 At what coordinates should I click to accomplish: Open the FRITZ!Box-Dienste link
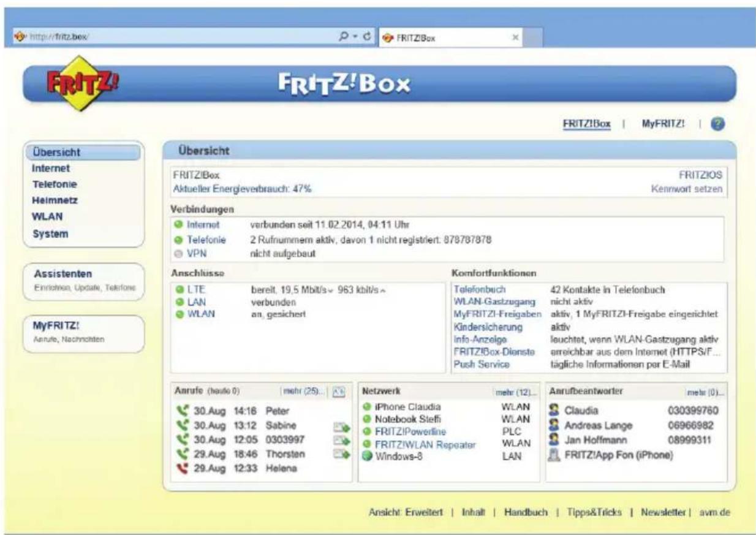pyautogui.click(x=494, y=352)
